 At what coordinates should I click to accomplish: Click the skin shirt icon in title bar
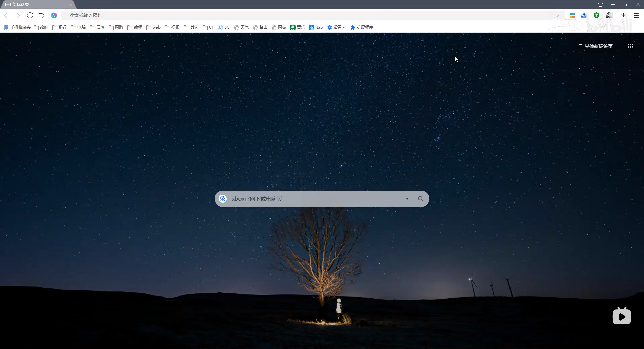point(600,4)
